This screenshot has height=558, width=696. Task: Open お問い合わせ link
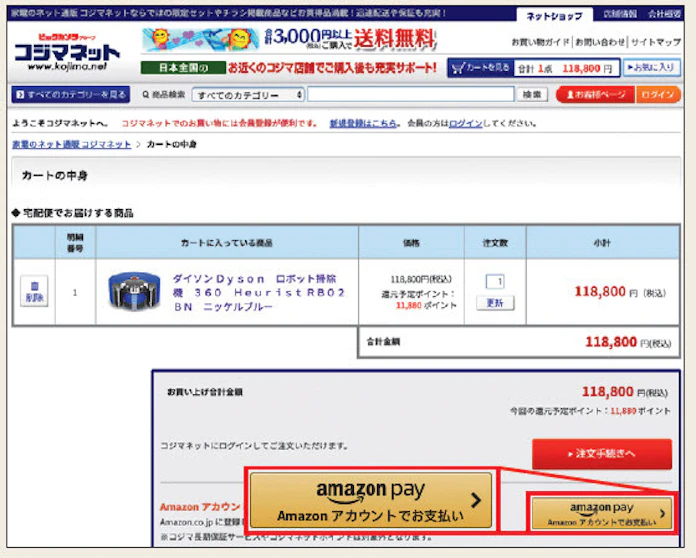(600, 42)
